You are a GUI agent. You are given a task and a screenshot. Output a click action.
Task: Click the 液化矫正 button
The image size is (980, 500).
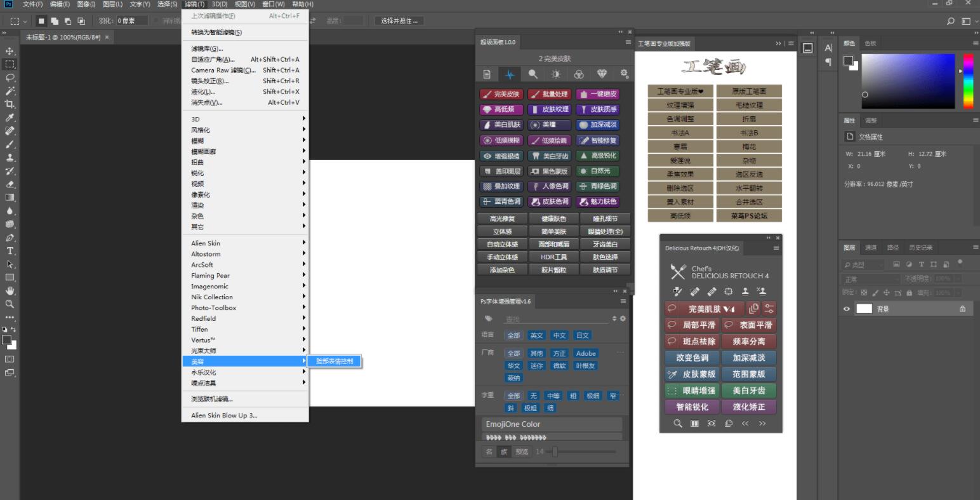click(749, 407)
